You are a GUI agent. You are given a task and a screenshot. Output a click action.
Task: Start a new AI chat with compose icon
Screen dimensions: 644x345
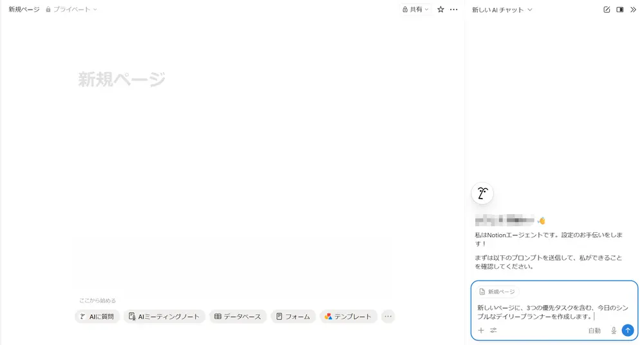pyautogui.click(x=607, y=10)
